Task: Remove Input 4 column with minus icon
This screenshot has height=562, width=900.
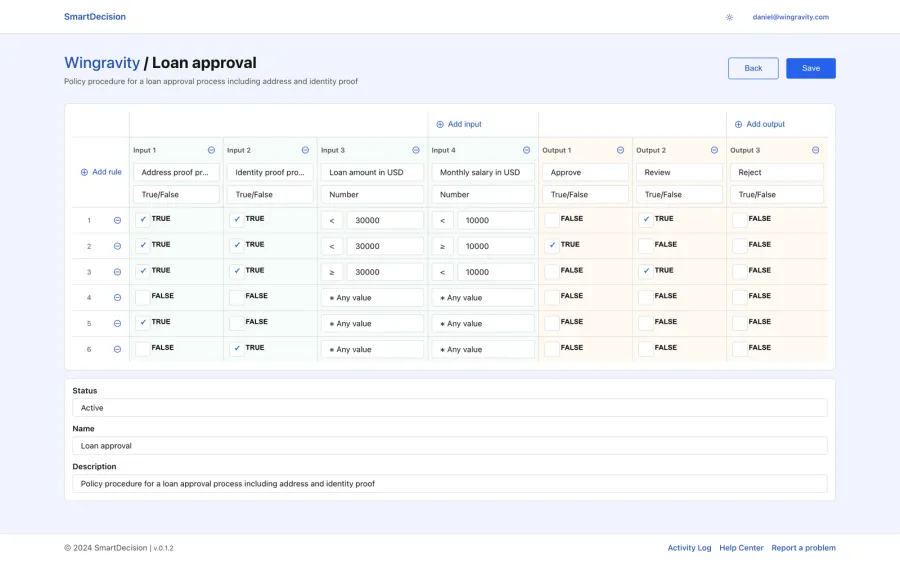Action: 526,150
